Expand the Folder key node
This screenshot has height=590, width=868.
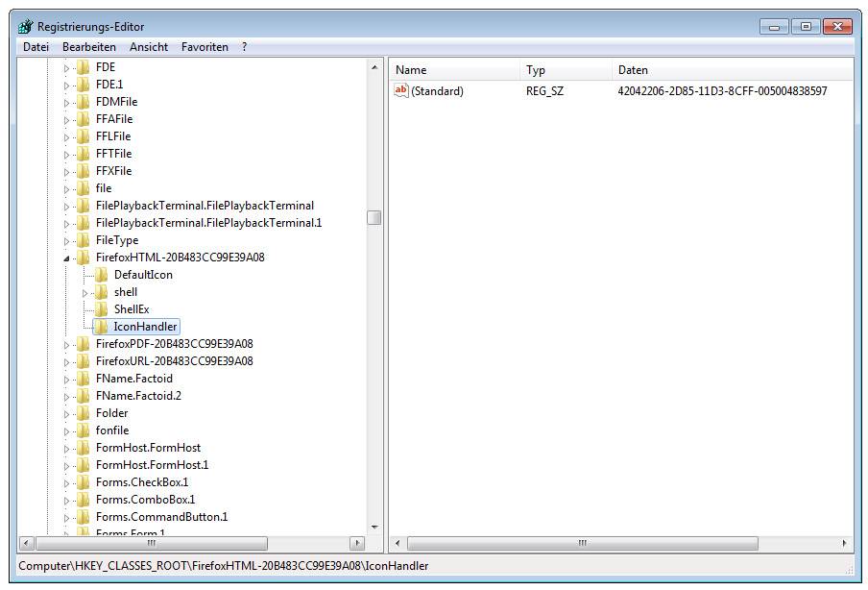pos(67,413)
